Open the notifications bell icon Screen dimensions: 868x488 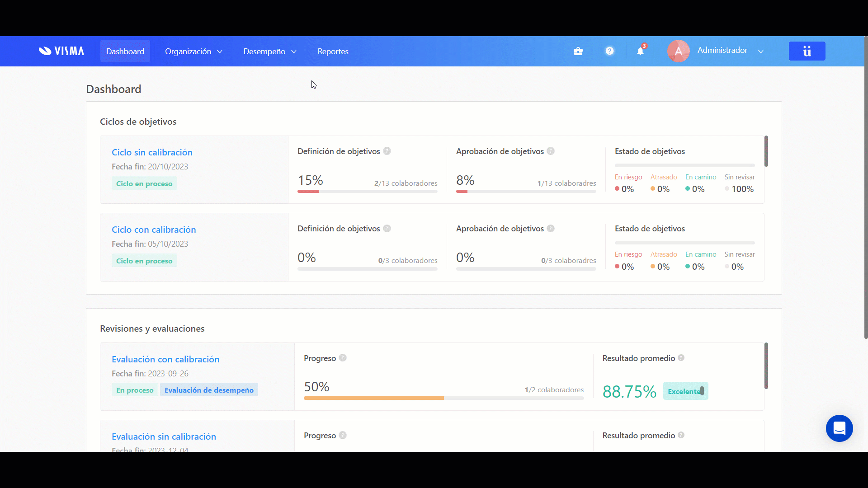(x=640, y=51)
